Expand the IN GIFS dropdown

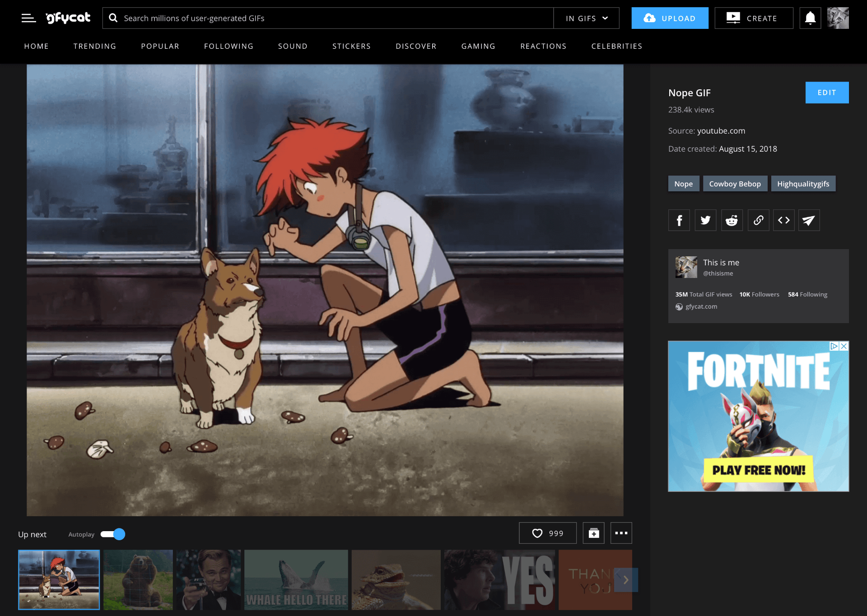pyautogui.click(x=587, y=18)
